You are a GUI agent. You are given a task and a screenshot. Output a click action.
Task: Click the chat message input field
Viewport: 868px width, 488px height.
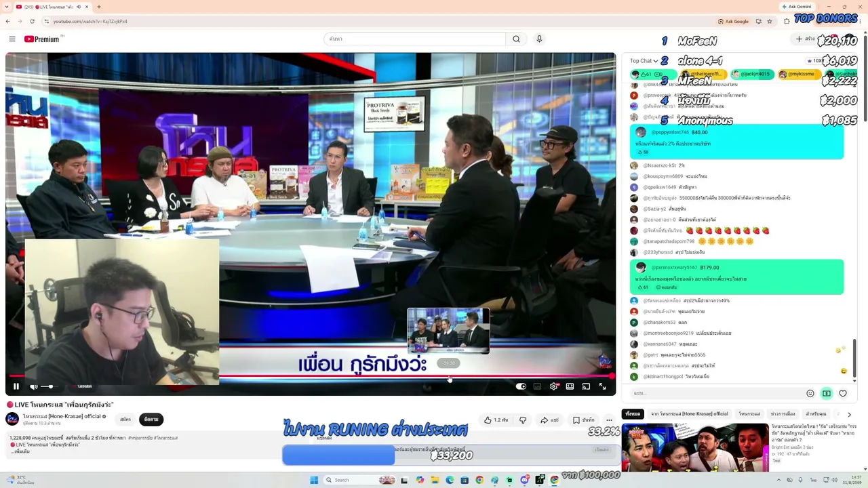pos(715,393)
